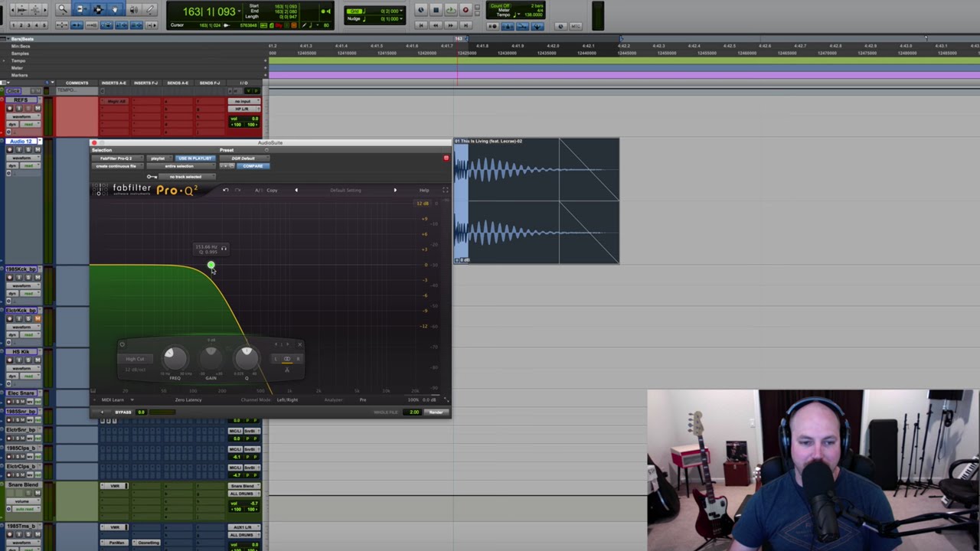
Task: Click the band solo headphones icon
Action: (x=224, y=248)
